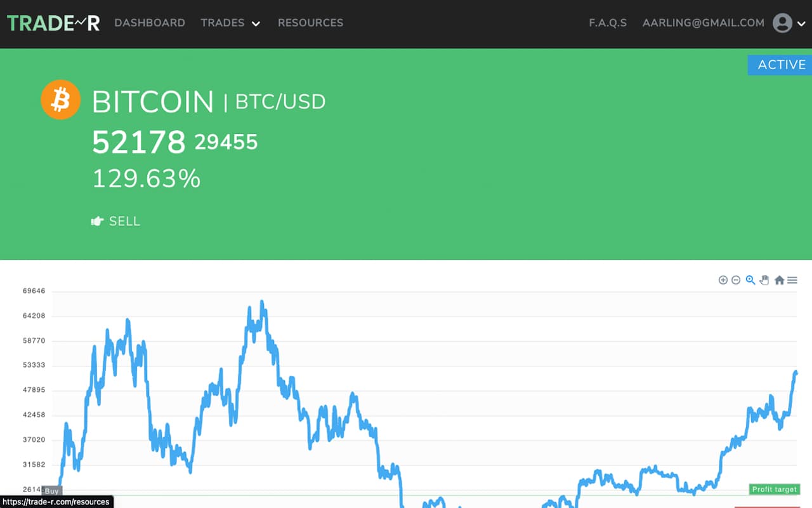The image size is (812, 508).
Task: Click the chart zoom out icon
Action: click(736, 280)
